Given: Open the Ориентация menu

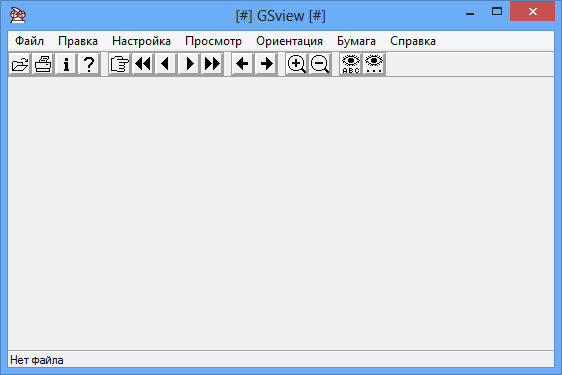Looking at the screenshot, I should point(289,41).
